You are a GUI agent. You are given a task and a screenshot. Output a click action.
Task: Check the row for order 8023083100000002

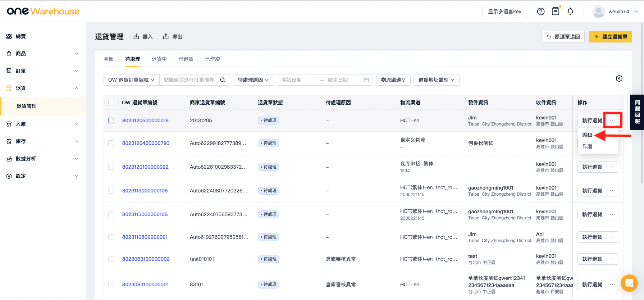pyautogui.click(x=111, y=259)
